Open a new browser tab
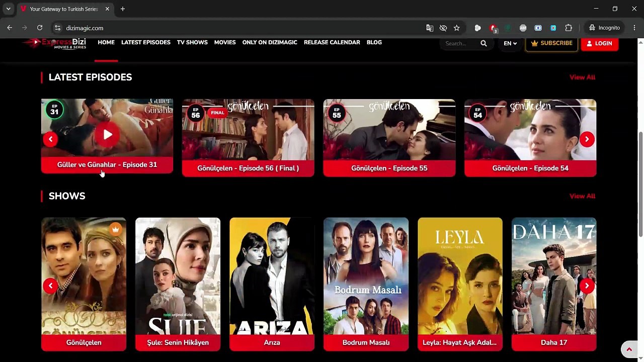 (123, 9)
